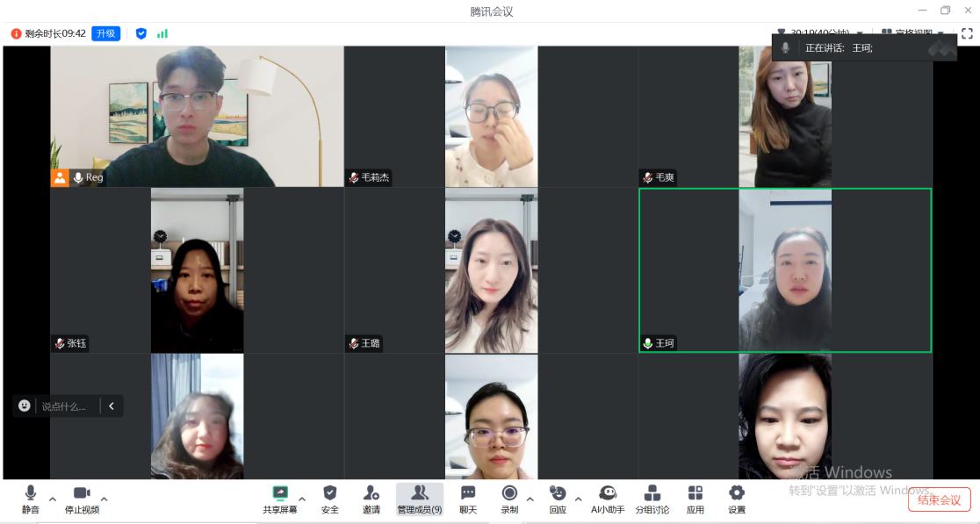Start recording with the 录制 button
This screenshot has width=980, height=524.
509,499
